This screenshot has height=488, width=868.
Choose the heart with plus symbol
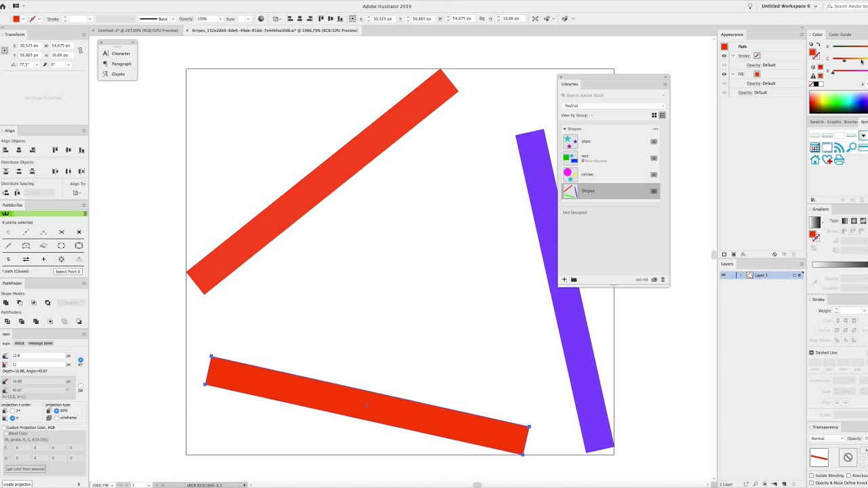827,160
